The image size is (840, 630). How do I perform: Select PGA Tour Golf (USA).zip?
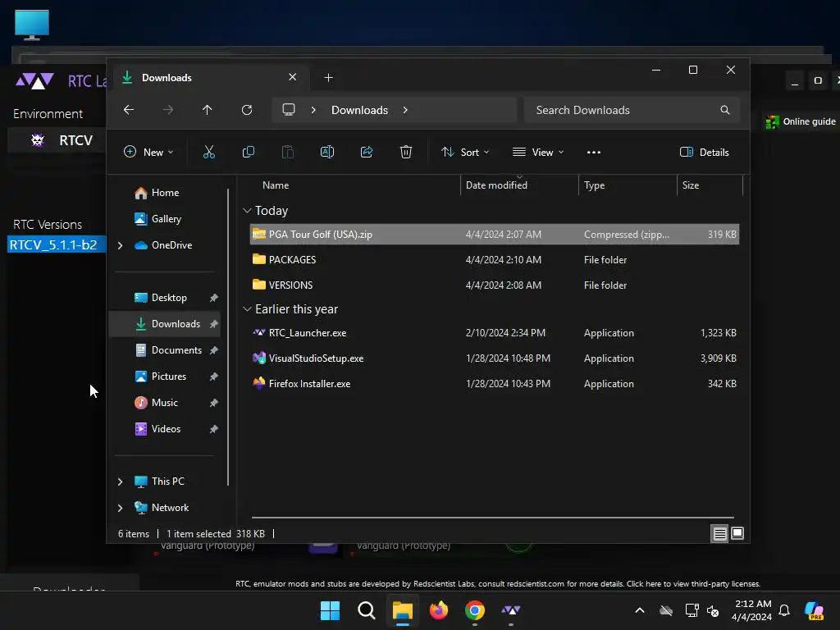tap(495, 234)
